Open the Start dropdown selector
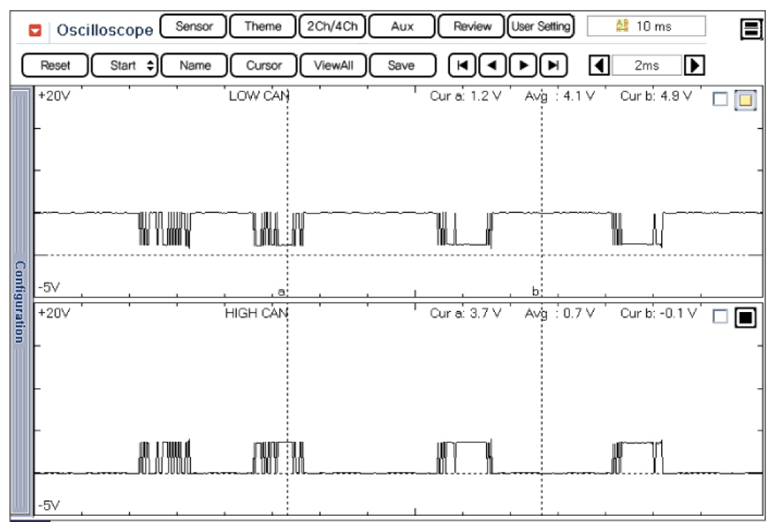Viewport: 776px width, 531px height. [125, 66]
